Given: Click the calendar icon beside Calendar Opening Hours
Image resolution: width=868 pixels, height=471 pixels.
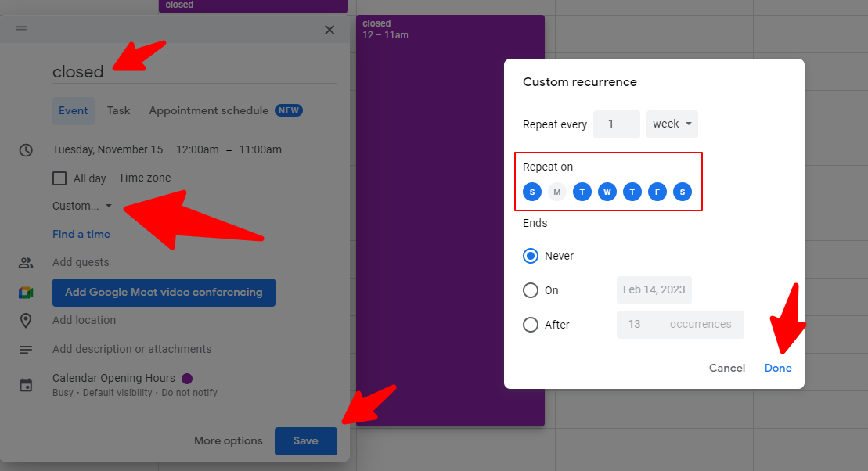Looking at the screenshot, I should [x=27, y=383].
